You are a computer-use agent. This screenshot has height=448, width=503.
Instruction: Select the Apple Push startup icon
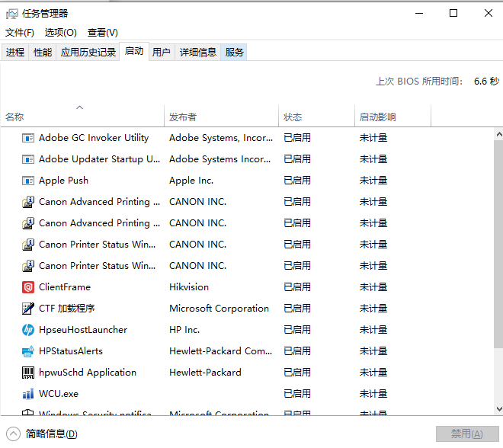coord(28,181)
